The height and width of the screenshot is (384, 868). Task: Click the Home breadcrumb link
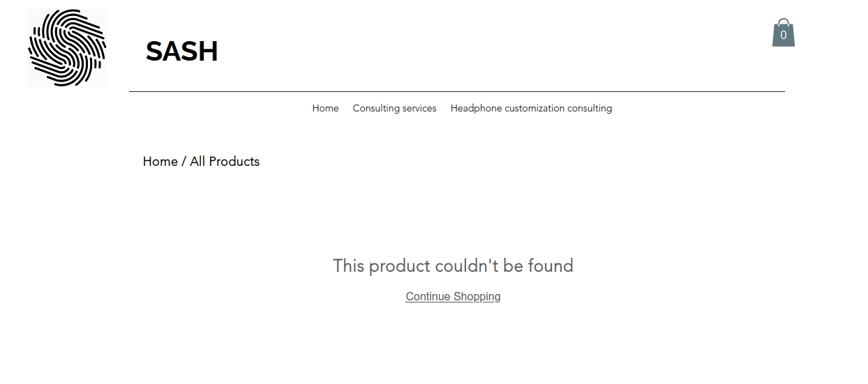click(x=160, y=162)
